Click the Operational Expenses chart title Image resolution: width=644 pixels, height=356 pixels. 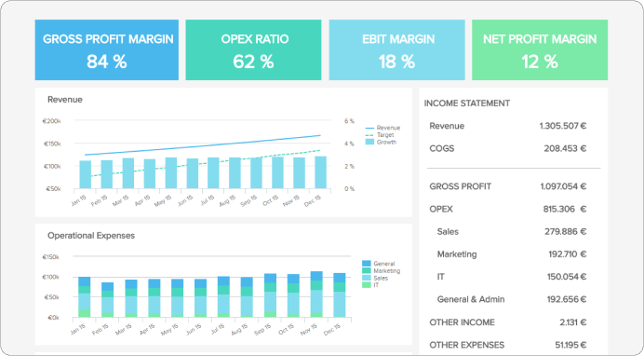coord(91,236)
